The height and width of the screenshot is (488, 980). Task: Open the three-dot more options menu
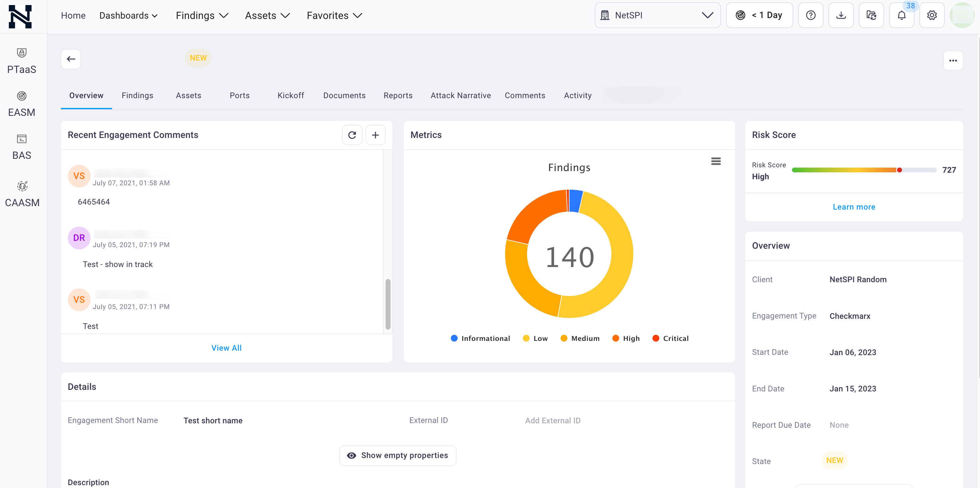click(x=953, y=61)
